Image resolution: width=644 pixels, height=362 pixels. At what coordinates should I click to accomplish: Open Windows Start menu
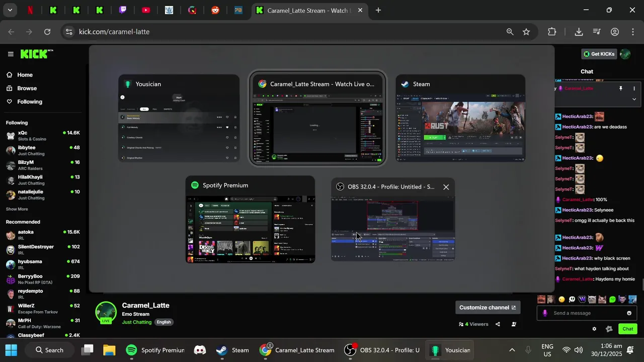click(11, 350)
